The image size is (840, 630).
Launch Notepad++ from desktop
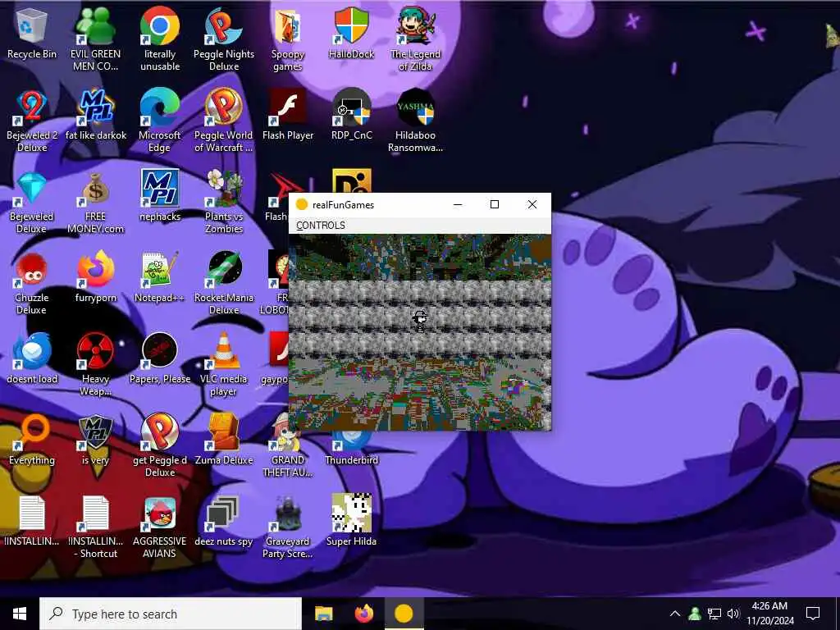[x=160, y=277]
